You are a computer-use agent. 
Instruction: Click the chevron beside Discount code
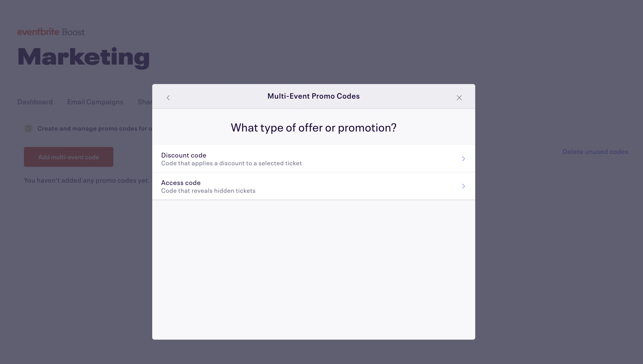[x=463, y=159]
